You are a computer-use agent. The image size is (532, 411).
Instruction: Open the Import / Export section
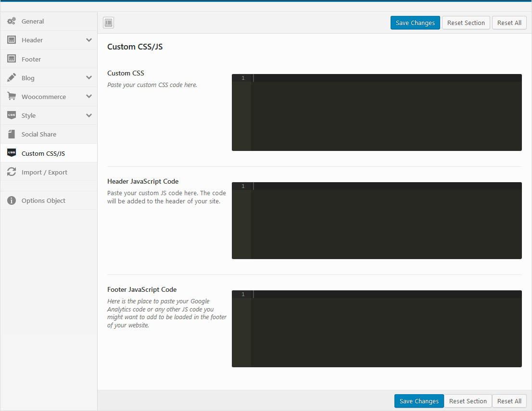pos(49,172)
